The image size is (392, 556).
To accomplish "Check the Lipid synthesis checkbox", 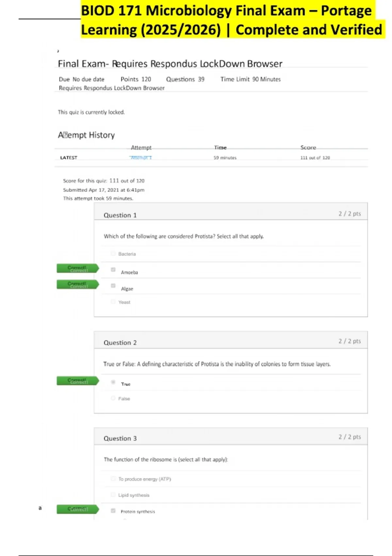I will (x=113, y=495).
